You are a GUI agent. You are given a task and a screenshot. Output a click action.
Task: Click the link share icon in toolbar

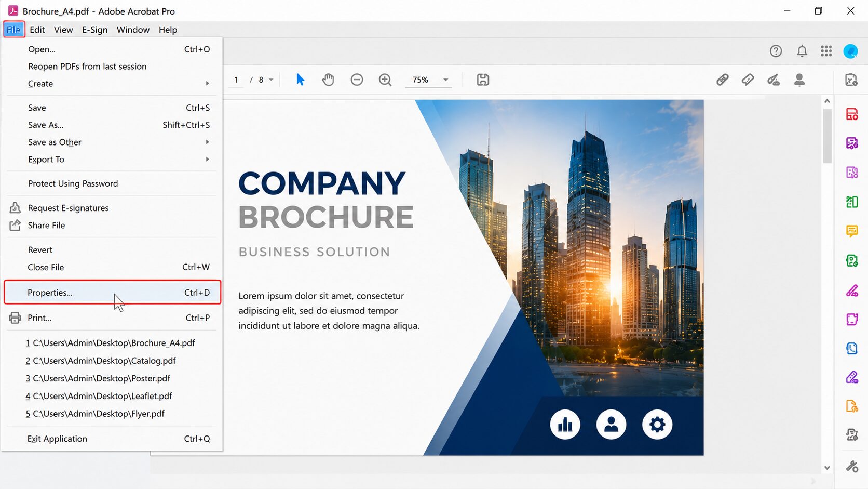tap(722, 80)
